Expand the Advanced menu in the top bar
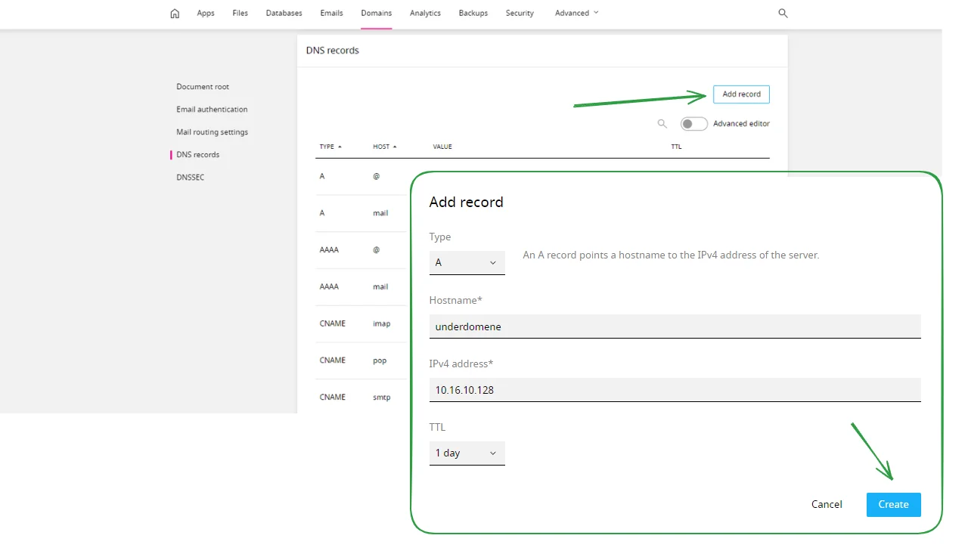This screenshot has width=968, height=560. [x=576, y=14]
